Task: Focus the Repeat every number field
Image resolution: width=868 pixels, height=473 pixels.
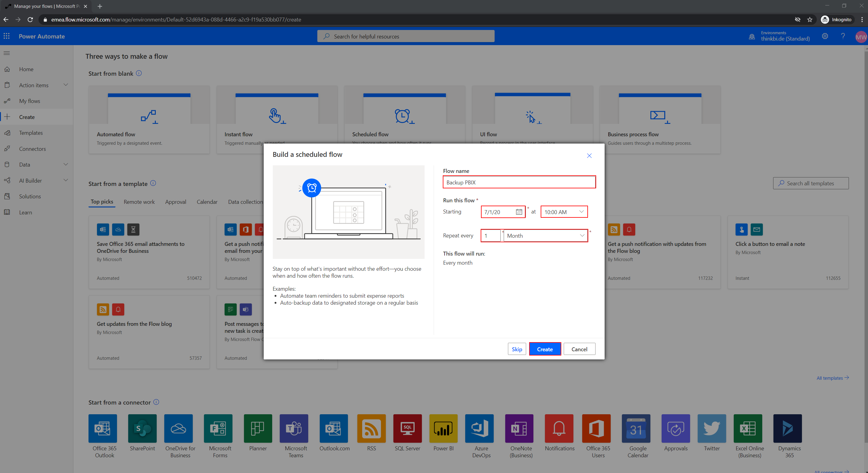Action: [x=491, y=235]
